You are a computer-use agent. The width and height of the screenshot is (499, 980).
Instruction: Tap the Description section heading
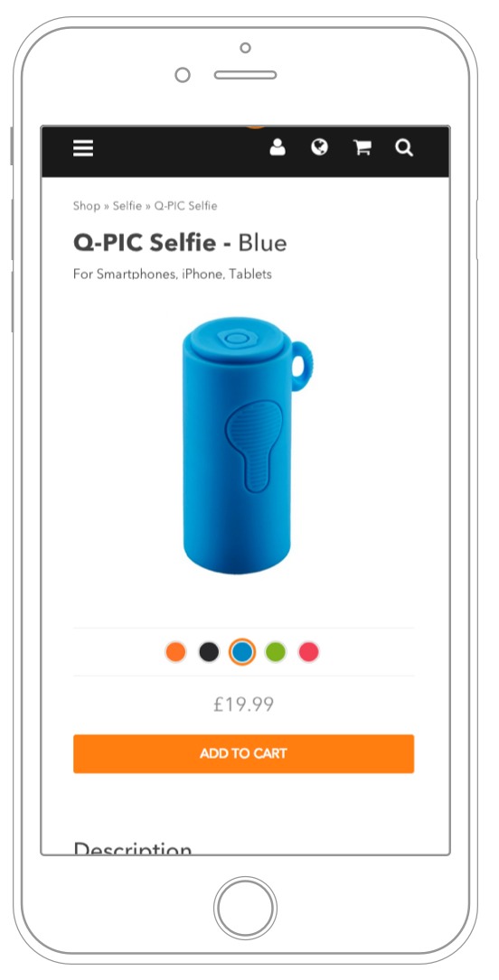[133, 848]
